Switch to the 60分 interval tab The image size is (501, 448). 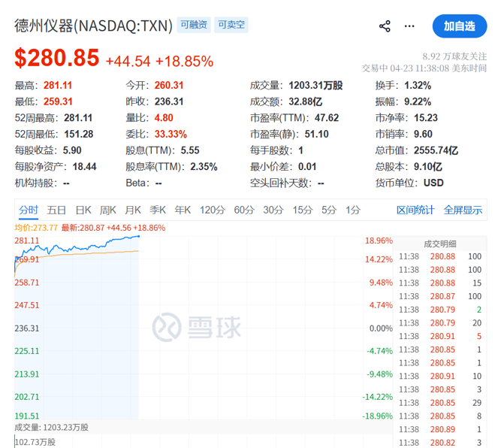pos(244,210)
